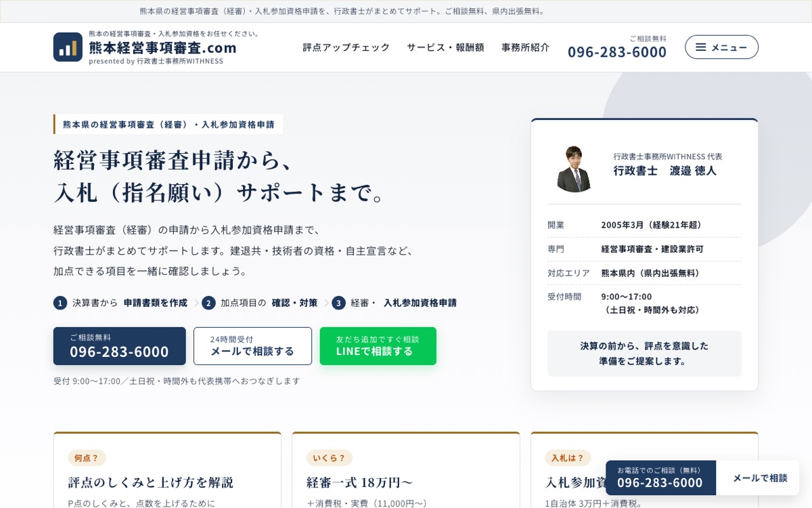Click the top announcement banner text
The image size is (812, 508).
(x=344, y=11)
